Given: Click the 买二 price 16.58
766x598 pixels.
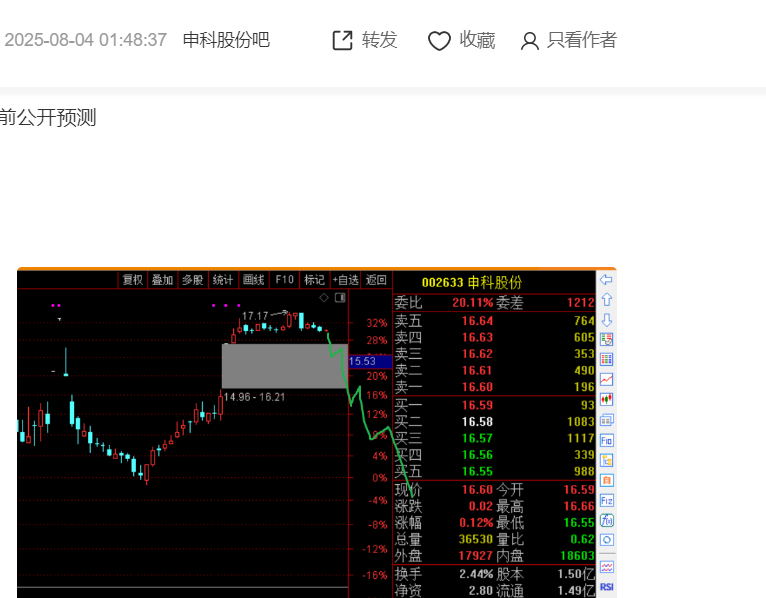Looking at the screenshot, I should [477, 422].
